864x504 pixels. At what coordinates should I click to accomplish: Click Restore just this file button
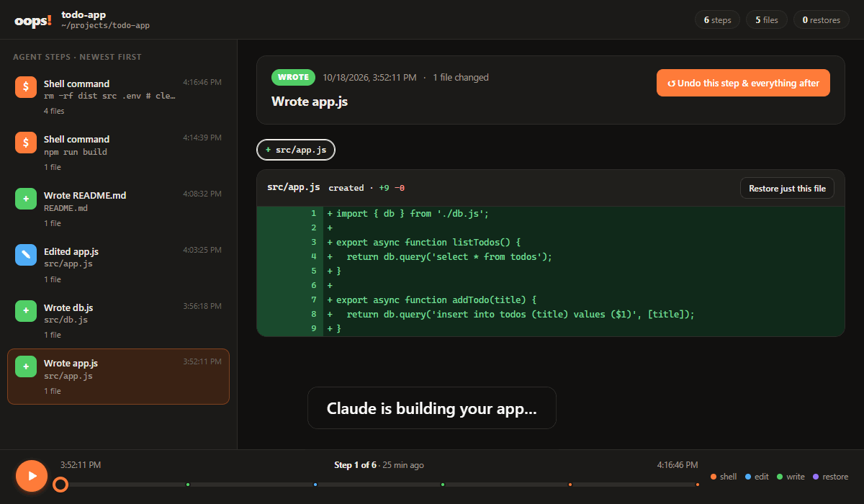(787, 188)
